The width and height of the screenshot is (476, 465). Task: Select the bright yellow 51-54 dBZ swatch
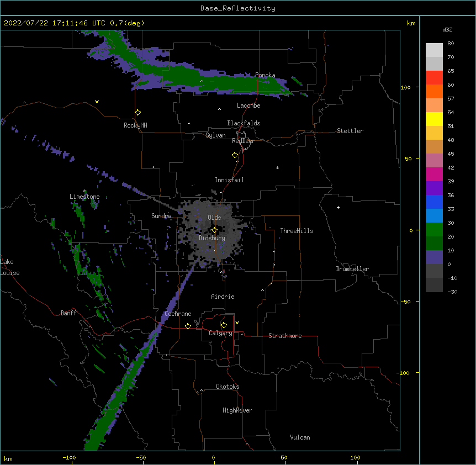pos(434,119)
